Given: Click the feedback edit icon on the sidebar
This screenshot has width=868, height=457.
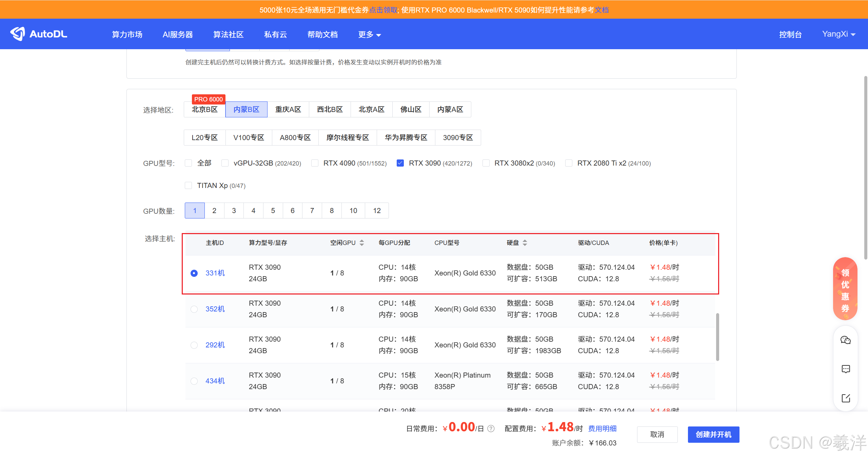Looking at the screenshot, I should (x=846, y=398).
